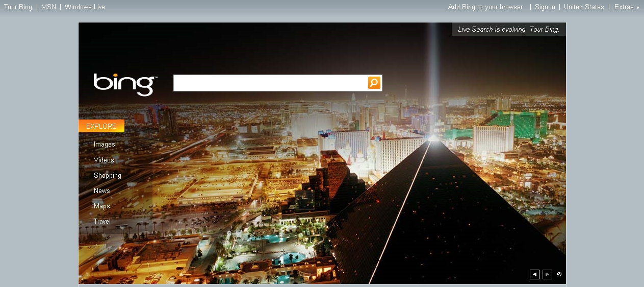Go to MSN link in header
644x287 pixels.
[x=48, y=7]
